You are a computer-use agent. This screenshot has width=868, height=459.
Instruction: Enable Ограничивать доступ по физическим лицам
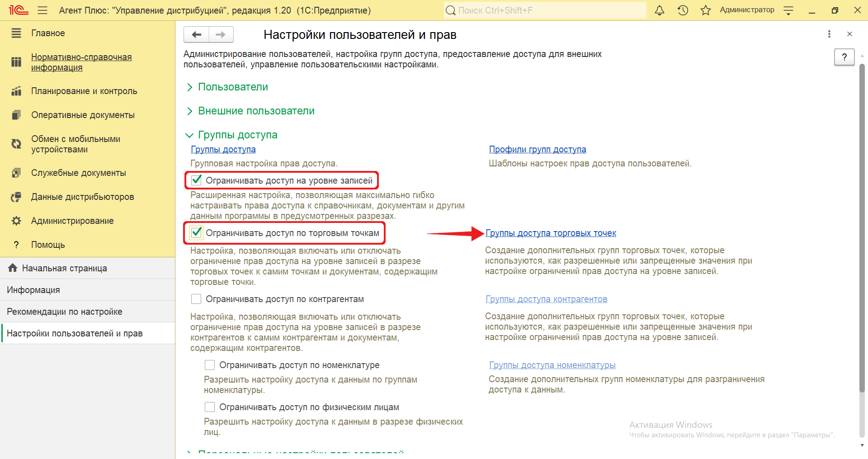point(210,407)
